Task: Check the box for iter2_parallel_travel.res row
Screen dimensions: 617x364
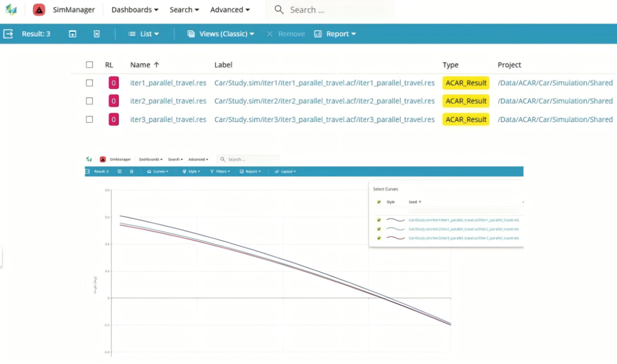Action: pos(89,101)
